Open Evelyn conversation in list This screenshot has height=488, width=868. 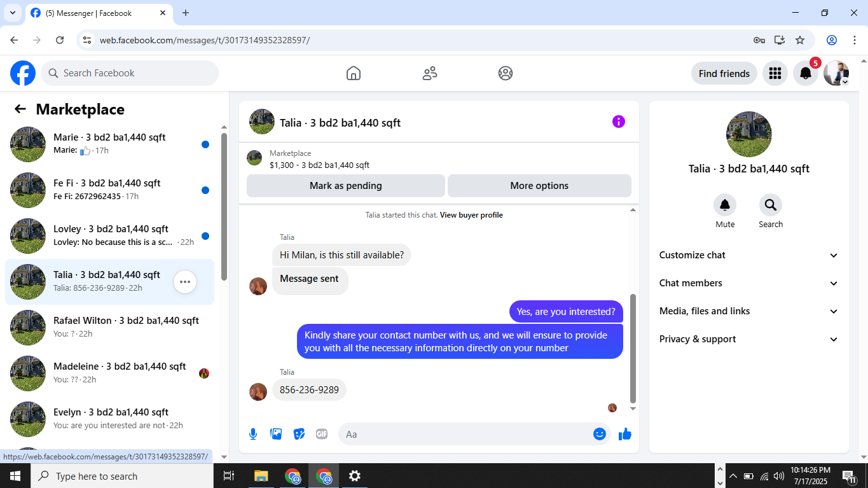point(109,419)
